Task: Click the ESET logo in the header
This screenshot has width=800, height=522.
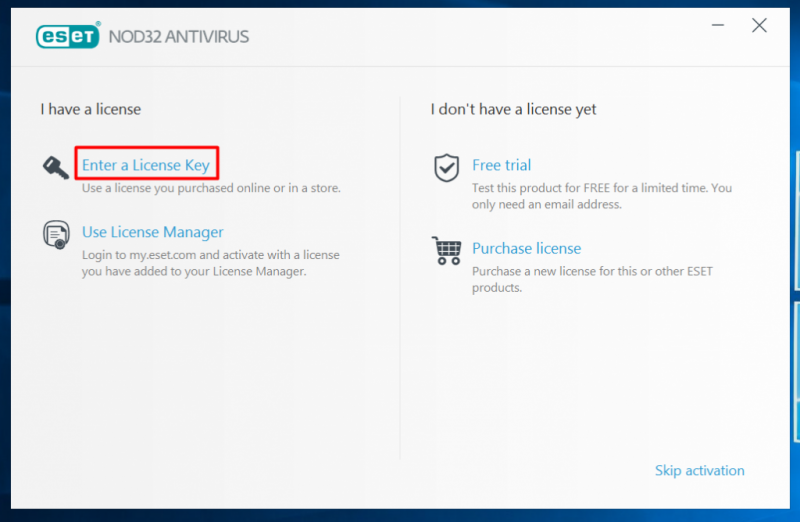Action: point(66,37)
